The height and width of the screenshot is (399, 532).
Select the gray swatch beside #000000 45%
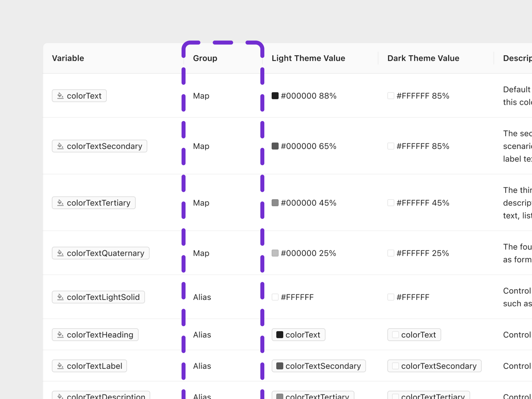tap(275, 203)
